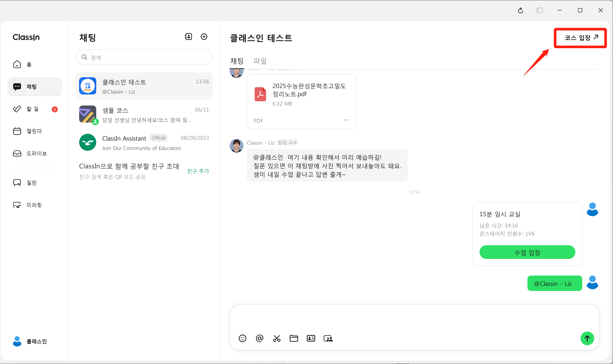Open 드라이브 (Drive) from sidebar
The height and width of the screenshot is (364, 613).
34,153
